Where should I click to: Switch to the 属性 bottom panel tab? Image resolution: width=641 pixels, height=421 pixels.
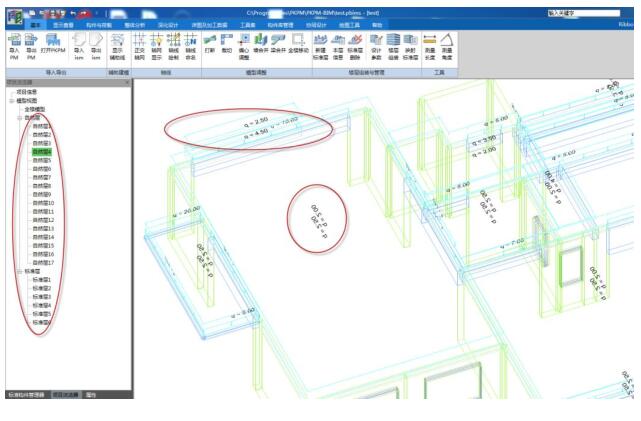click(90, 395)
